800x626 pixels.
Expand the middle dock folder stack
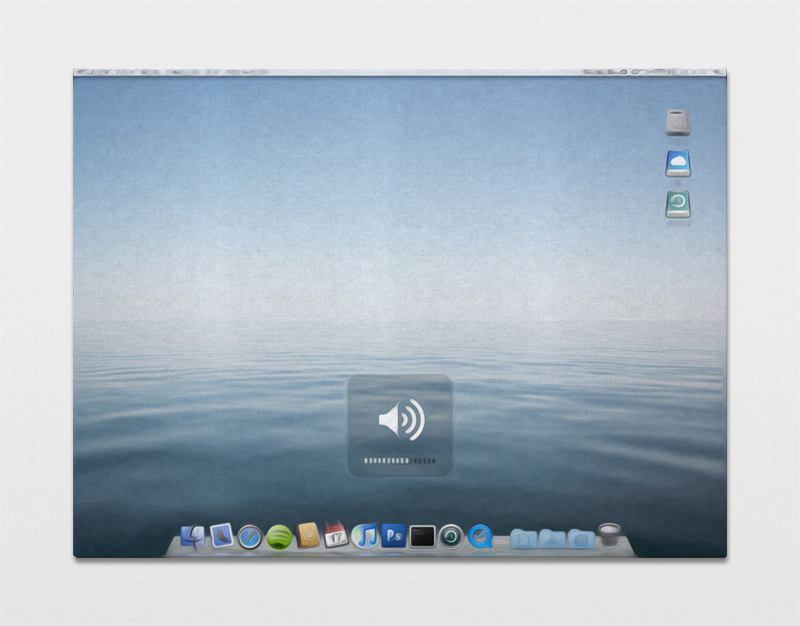[552, 539]
